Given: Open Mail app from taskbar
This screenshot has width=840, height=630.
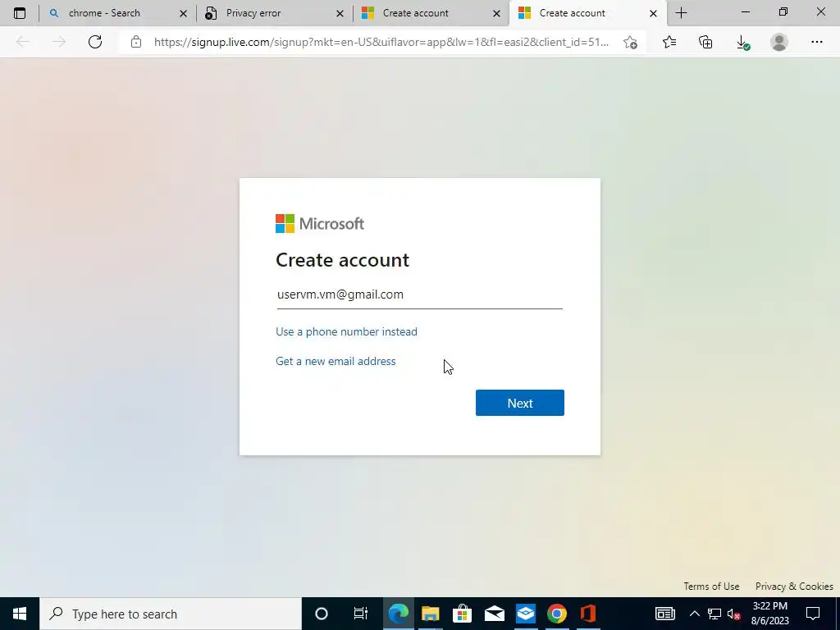Looking at the screenshot, I should (494, 614).
